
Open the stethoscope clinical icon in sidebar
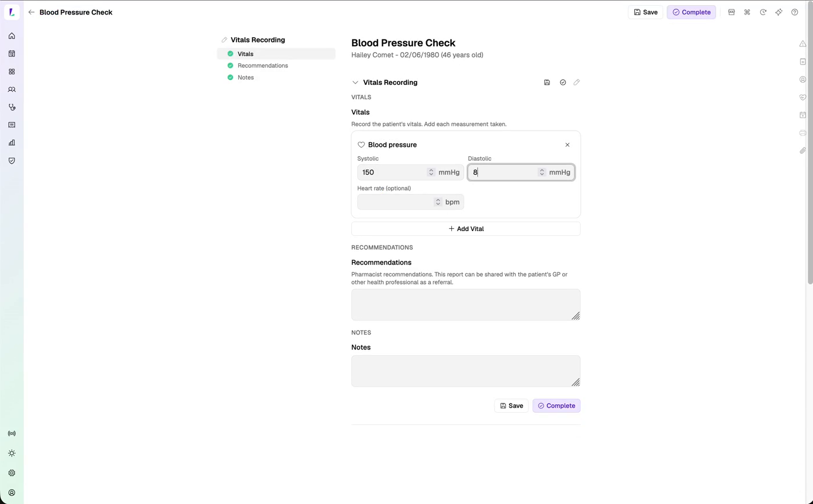pos(12,107)
